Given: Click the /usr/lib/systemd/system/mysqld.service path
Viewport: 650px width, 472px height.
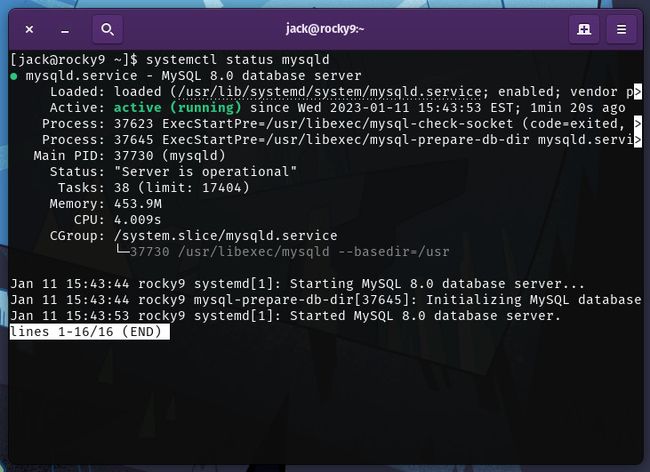Looking at the screenshot, I should pyautogui.click(x=330, y=92).
